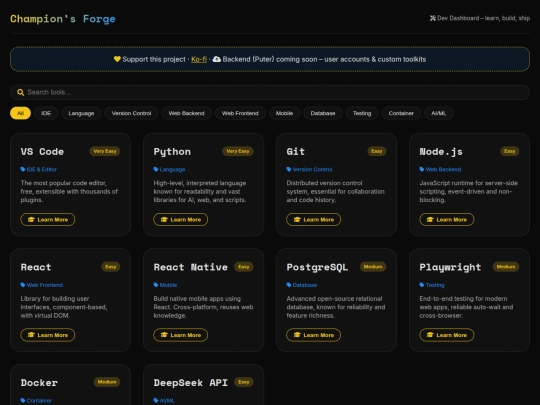Click the IDE & Editor category label

point(42,169)
